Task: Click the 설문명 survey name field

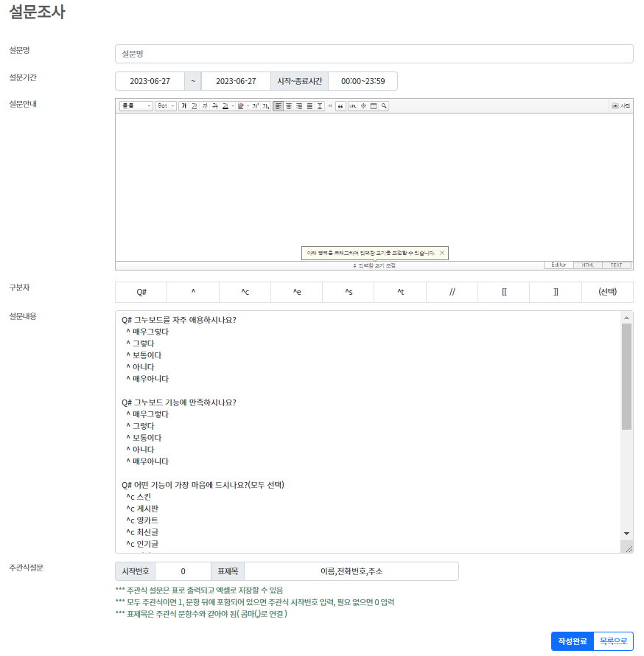Action: point(374,54)
